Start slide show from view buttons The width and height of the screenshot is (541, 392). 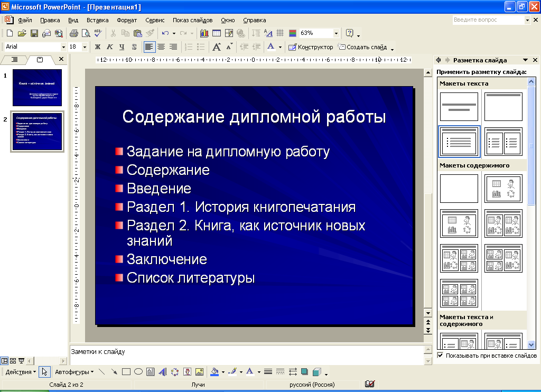tap(21, 361)
